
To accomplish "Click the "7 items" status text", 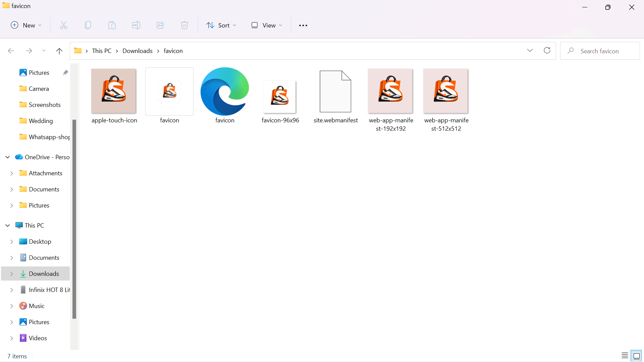I will 17,356.
